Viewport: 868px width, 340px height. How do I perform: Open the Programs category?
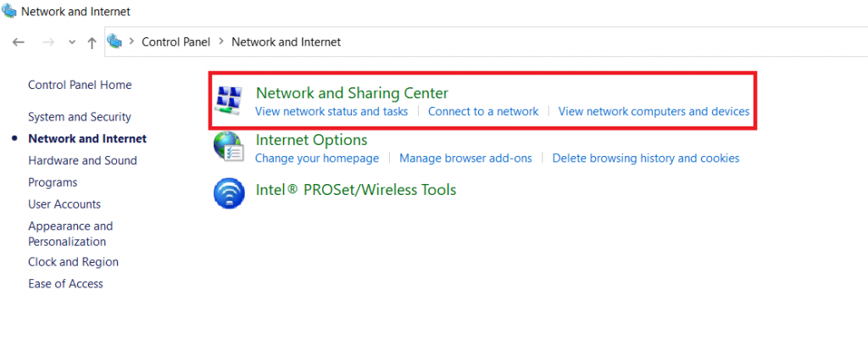click(53, 182)
